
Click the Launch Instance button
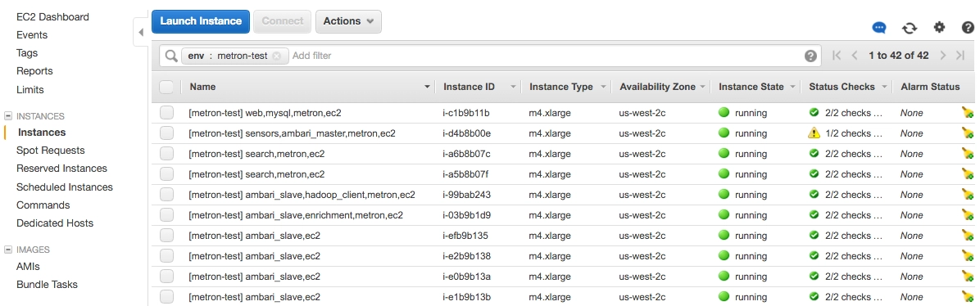tap(201, 21)
